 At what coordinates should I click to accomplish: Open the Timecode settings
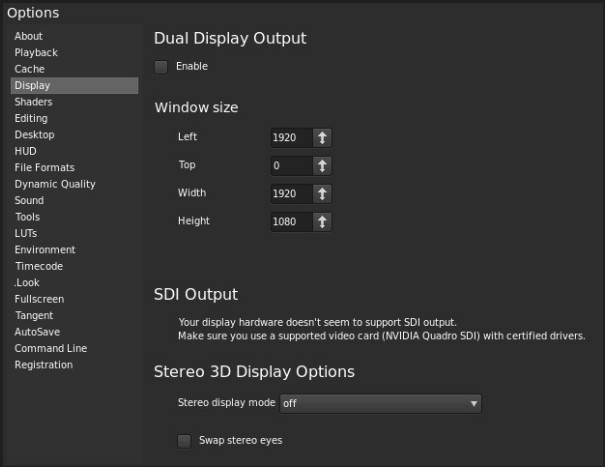click(x=39, y=266)
